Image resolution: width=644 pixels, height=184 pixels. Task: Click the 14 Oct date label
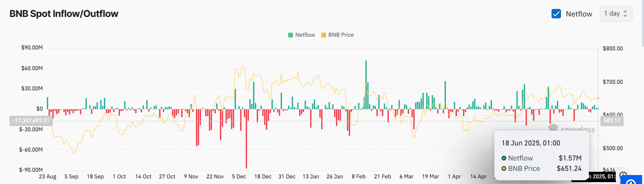[x=143, y=177]
